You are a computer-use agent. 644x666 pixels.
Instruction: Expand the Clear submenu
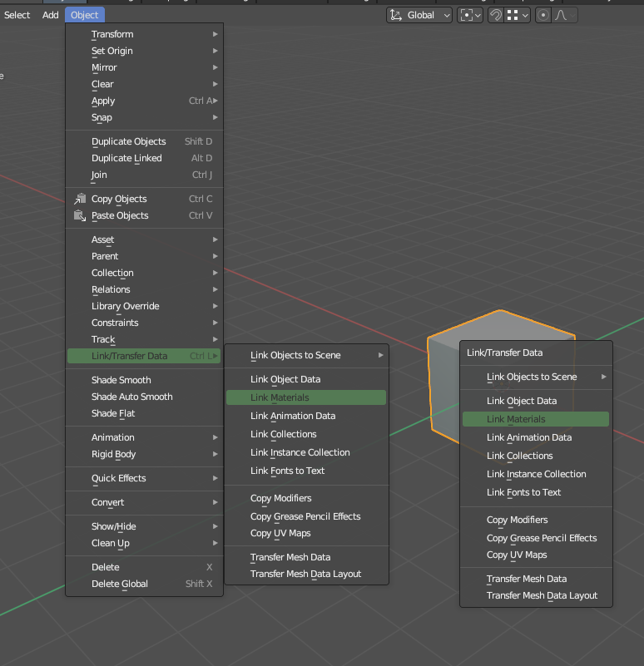144,84
